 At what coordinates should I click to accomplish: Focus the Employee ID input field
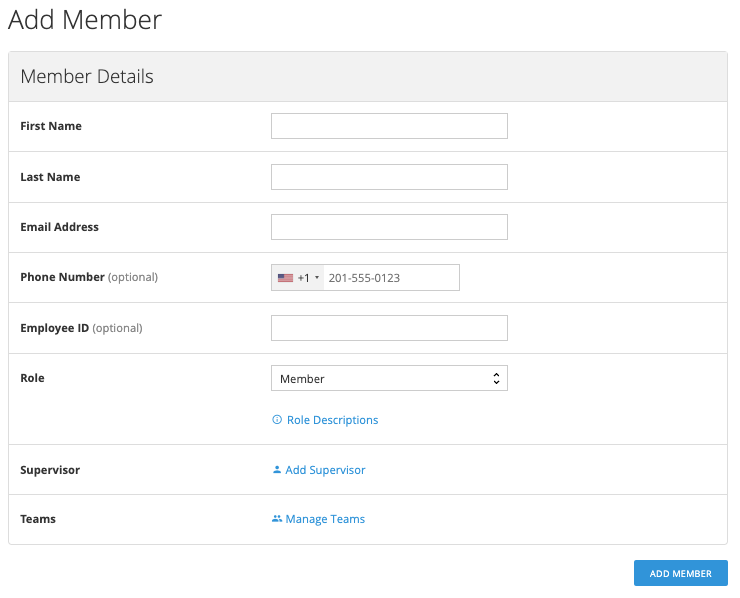[389, 328]
